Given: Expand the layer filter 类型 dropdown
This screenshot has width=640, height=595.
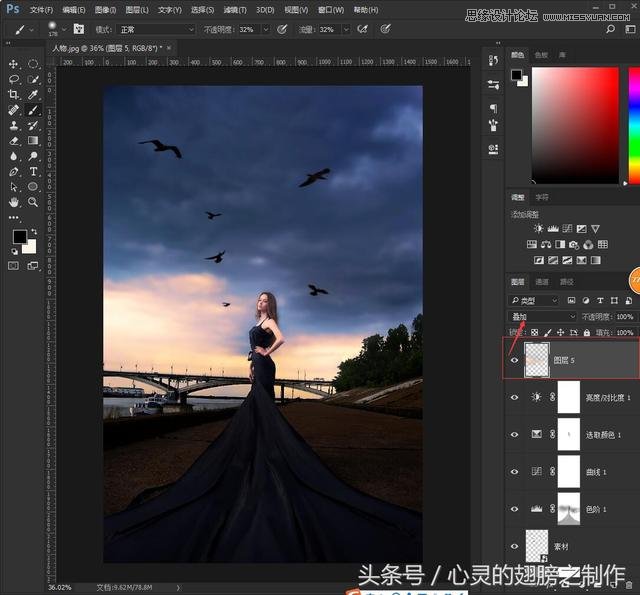Looking at the screenshot, I should point(535,300).
